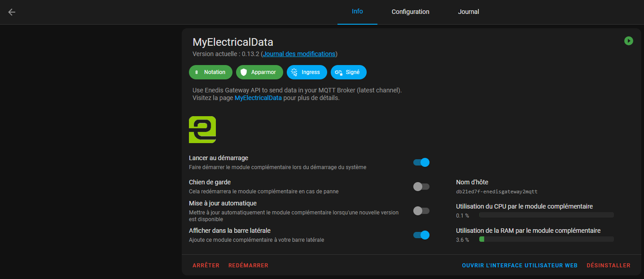
Task: Disable the Lancer au démarrage toggle
Action: 421,162
